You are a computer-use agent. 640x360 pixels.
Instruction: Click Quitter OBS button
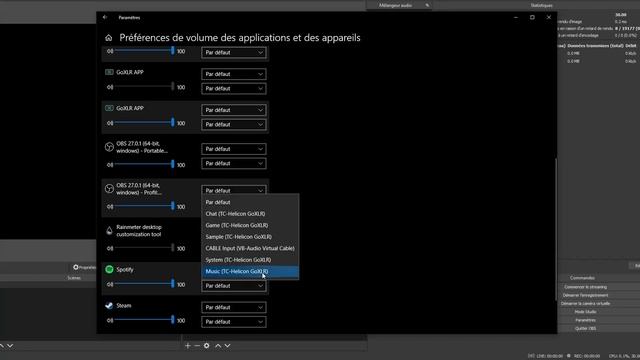pos(585,328)
